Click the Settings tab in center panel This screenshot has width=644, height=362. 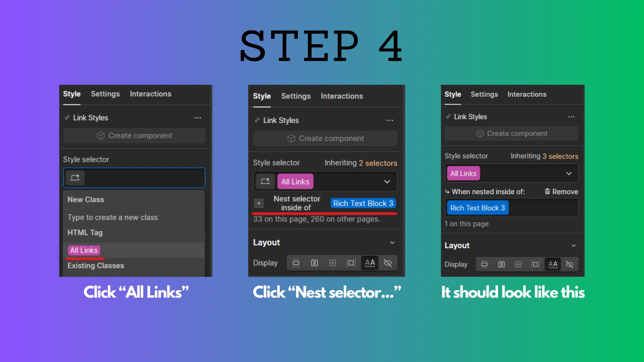coord(296,96)
